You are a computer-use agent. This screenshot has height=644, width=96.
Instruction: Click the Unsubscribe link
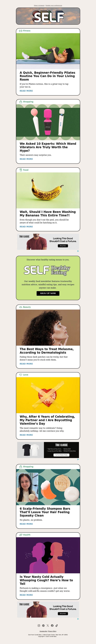43,631
